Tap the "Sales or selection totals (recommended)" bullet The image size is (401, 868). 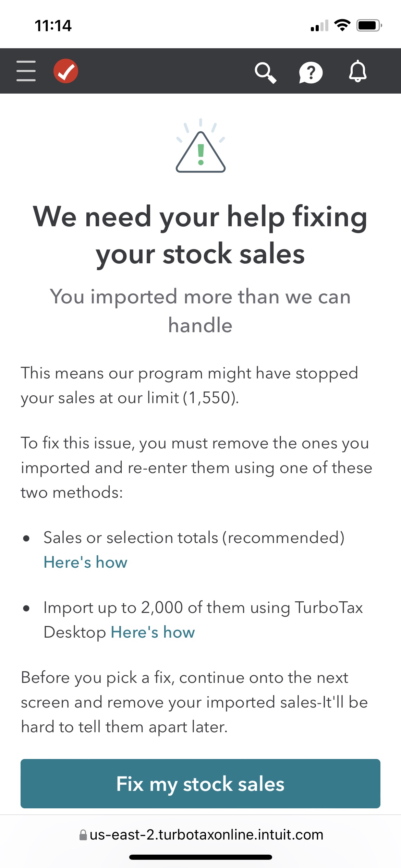tap(194, 538)
